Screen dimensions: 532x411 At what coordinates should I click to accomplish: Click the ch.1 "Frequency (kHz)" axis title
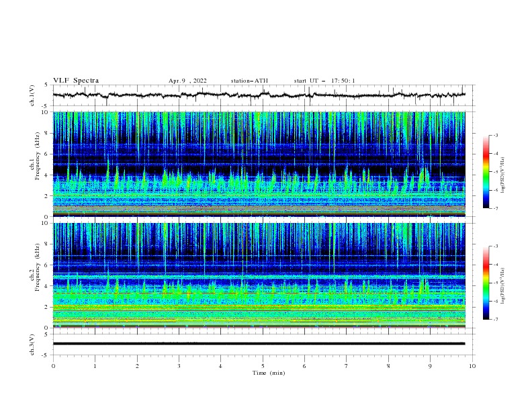(x=37, y=156)
